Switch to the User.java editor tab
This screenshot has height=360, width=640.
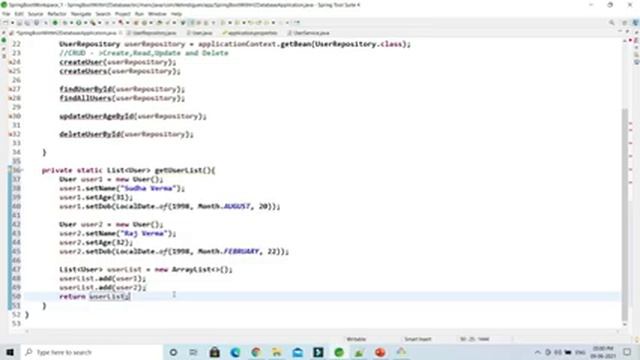200,33
